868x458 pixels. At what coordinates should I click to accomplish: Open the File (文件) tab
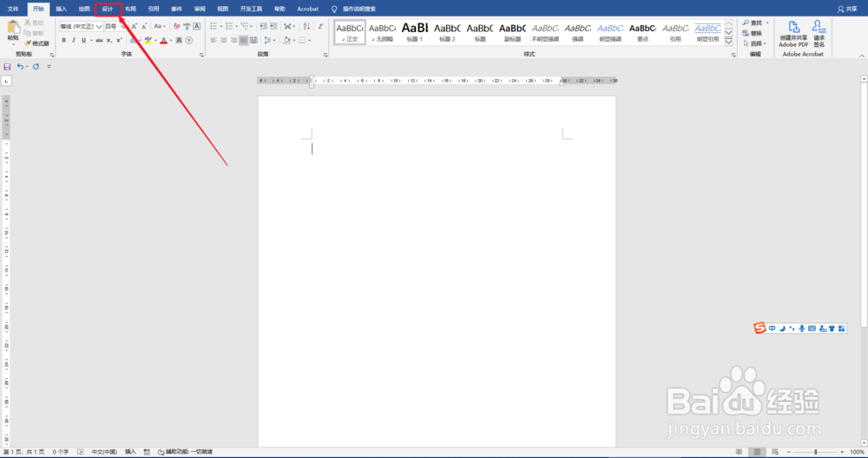[13, 9]
